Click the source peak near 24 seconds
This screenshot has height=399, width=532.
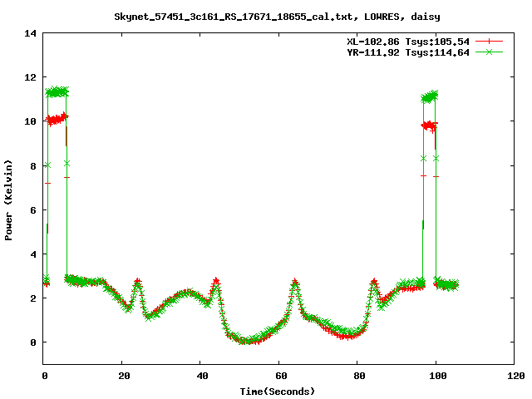point(137,283)
